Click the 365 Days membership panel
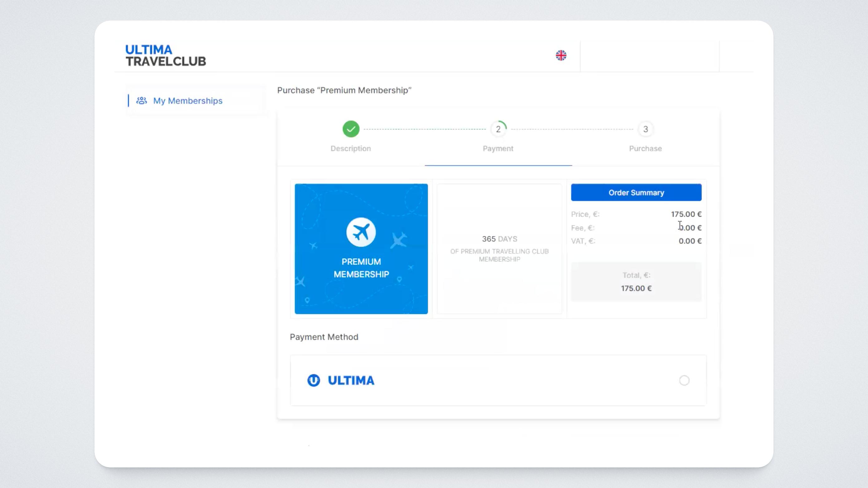 pos(499,249)
